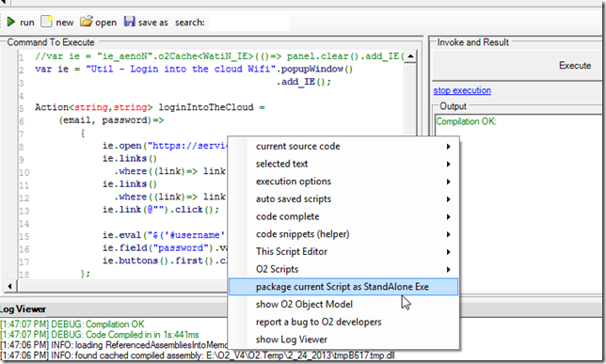Click the new document icon

click(46, 22)
